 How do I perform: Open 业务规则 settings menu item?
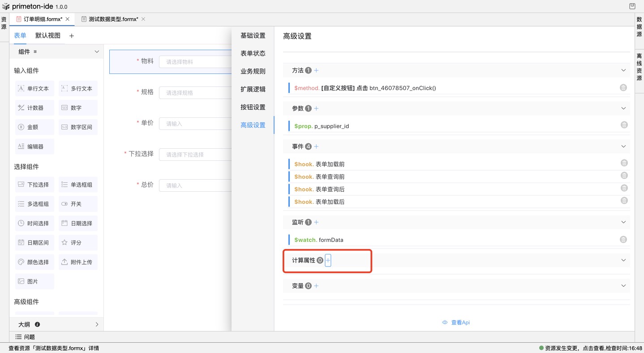tap(253, 71)
